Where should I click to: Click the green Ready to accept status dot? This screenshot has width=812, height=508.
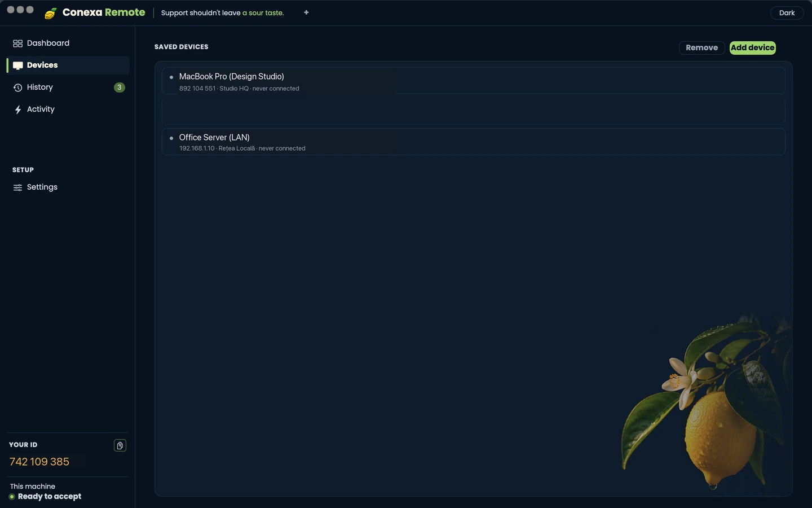pyautogui.click(x=12, y=497)
